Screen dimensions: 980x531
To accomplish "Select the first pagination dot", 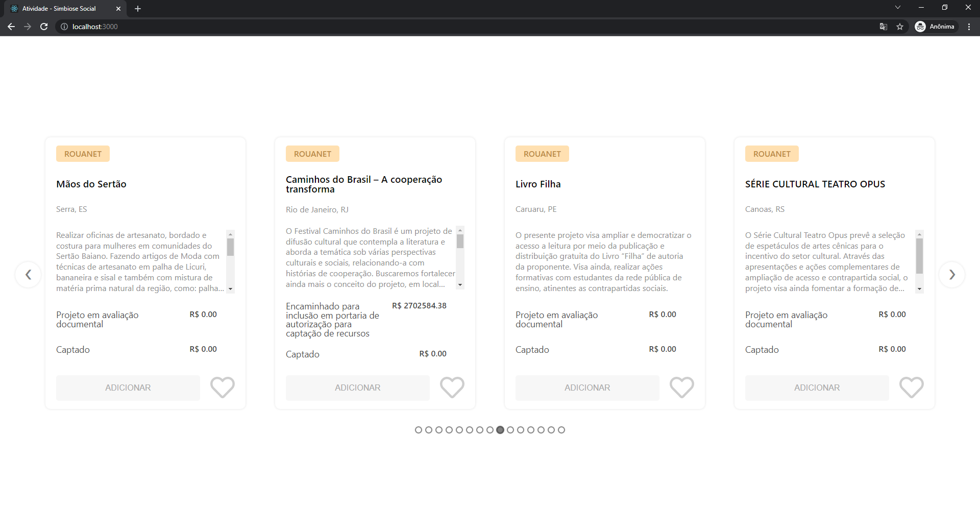I will point(418,429).
